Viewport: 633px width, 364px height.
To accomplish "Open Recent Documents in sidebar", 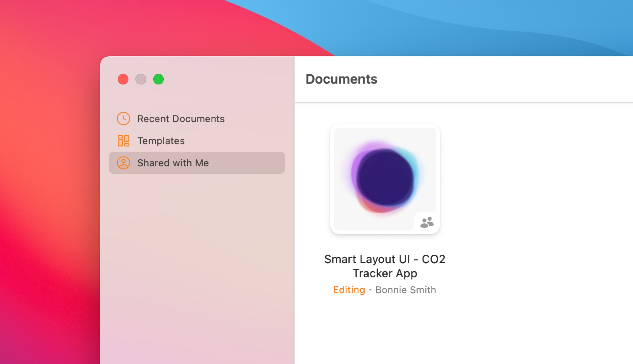I will pyautogui.click(x=197, y=118).
